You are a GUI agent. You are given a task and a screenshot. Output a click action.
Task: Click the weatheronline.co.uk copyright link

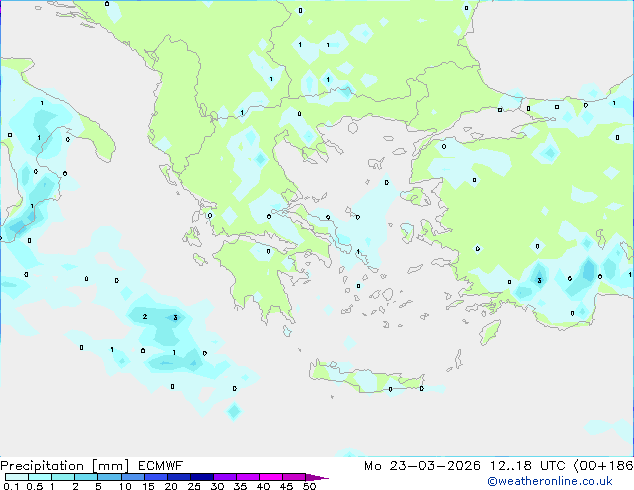coord(550,481)
